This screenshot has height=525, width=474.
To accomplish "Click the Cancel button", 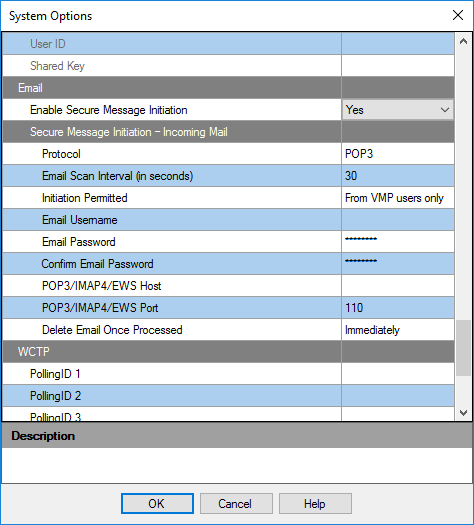I will [236, 504].
